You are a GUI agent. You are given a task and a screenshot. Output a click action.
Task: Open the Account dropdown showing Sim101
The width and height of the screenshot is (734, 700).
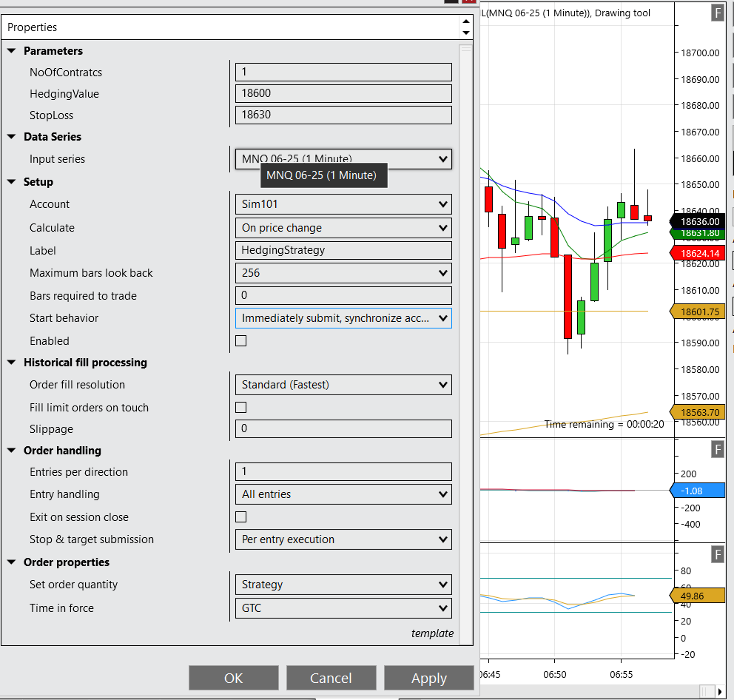(x=343, y=204)
